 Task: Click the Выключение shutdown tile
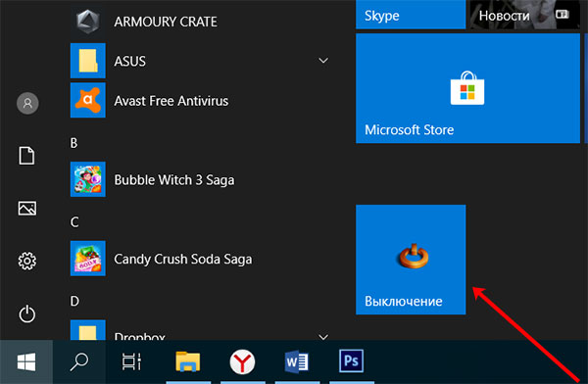pyautogui.click(x=411, y=260)
